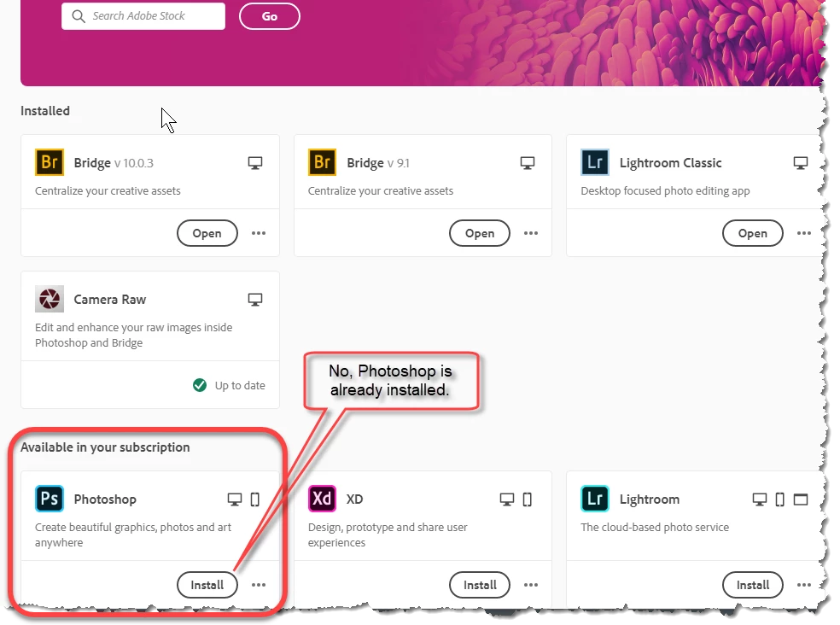Click desktop icon on Bridge v 9.1 card

pyautogui.click(x=528, y=163)
